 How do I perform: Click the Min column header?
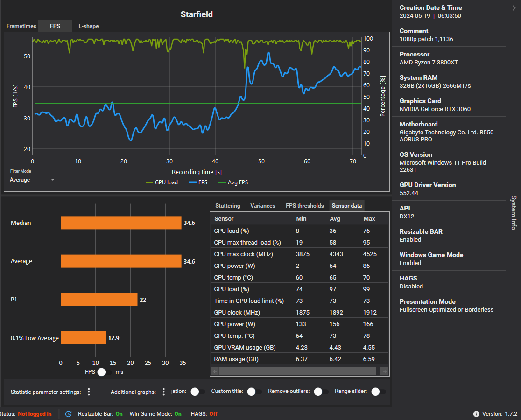tap(302, 219)
